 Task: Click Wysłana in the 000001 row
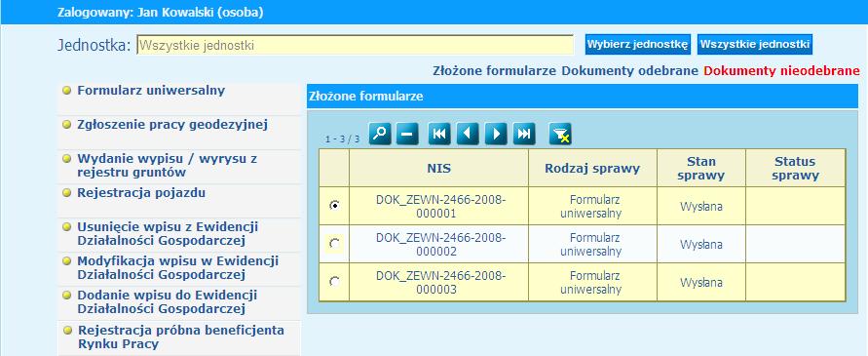[701, 207]
